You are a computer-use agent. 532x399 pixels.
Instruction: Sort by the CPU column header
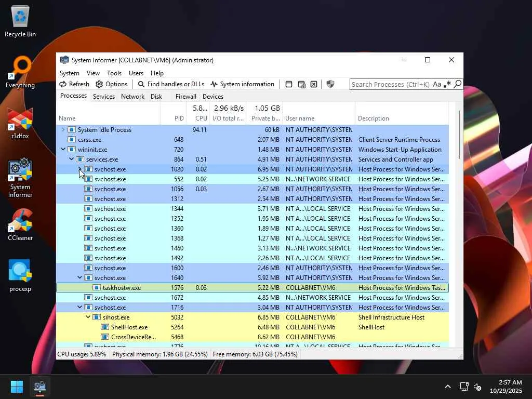click(x=198, y=114)
